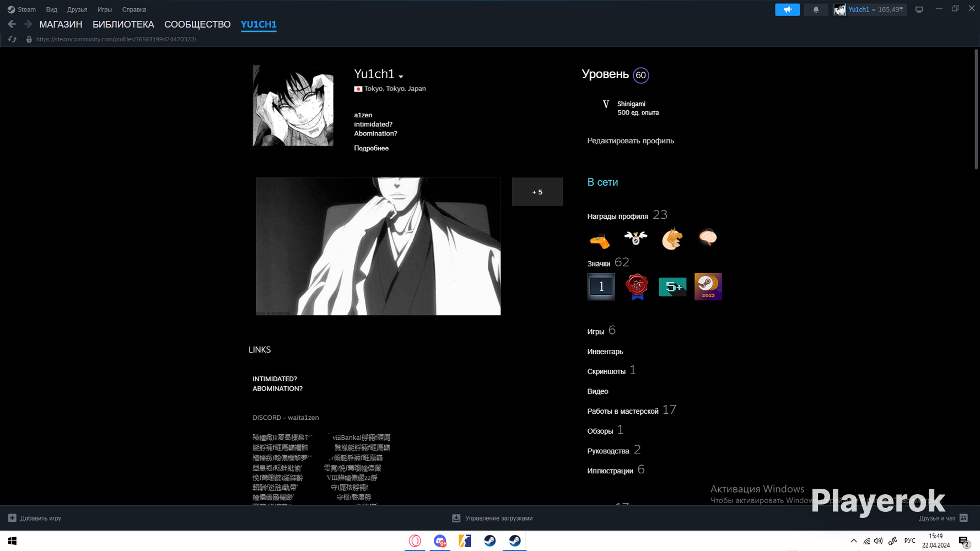The image size is (980, 551).
Task: Open Управление загрузками
Action: point(492,518)
